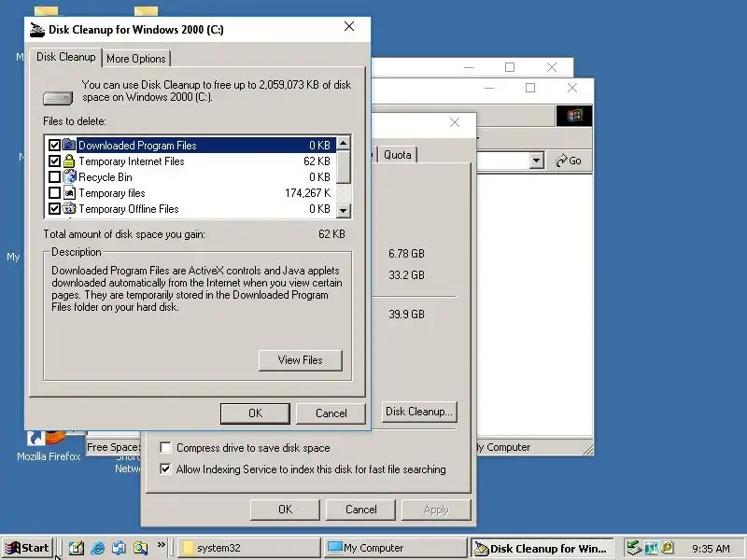
Task: Launch Internet Explorer from quick launch
Action: pyautogui.click(x=98, y=548)
